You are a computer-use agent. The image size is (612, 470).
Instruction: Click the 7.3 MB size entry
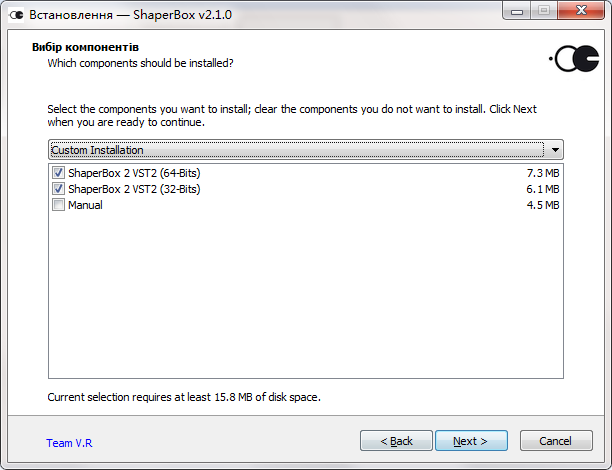(x=543, y=173)
